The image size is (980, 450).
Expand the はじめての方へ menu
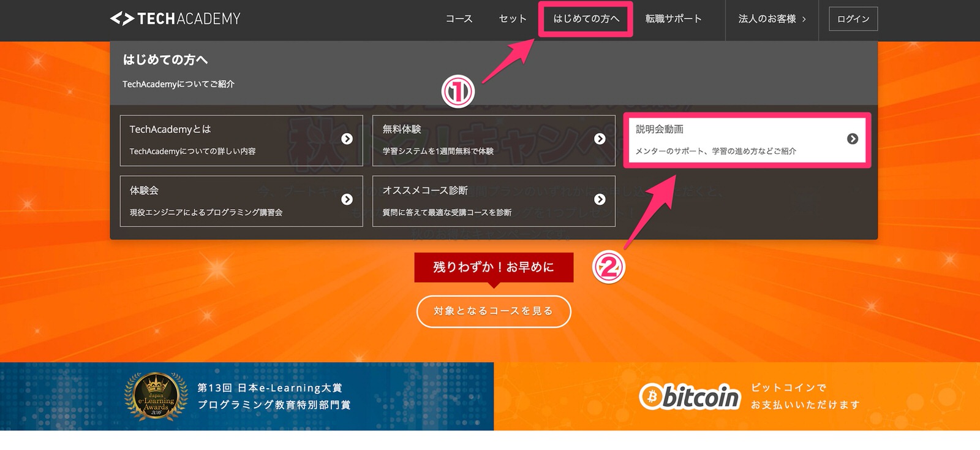coord(586,19)
